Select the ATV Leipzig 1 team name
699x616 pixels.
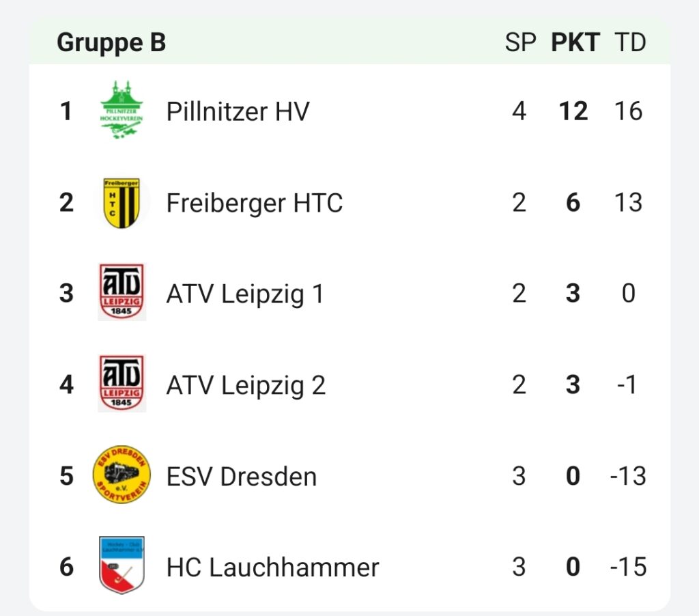tap(245, 294)
